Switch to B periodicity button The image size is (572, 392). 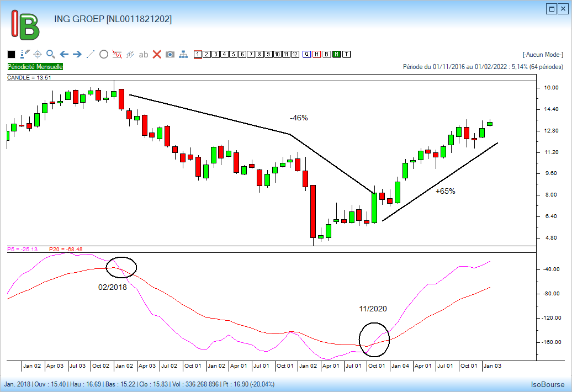point(326,54)
